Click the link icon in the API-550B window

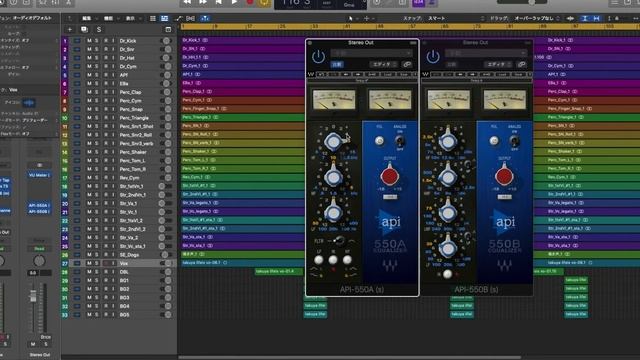[x=521, y=64]
